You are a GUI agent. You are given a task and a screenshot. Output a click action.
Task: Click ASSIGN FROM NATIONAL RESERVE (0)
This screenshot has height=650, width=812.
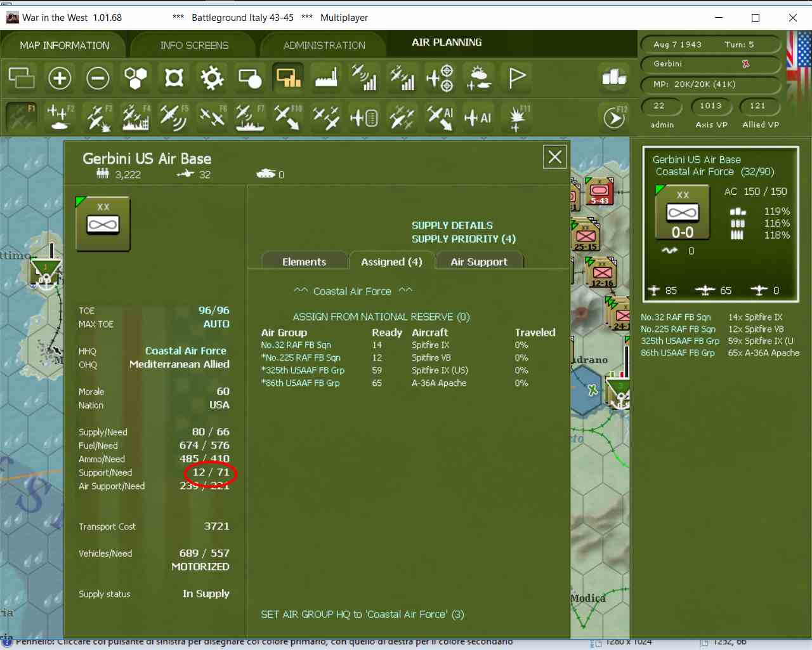tap(381, 317)
